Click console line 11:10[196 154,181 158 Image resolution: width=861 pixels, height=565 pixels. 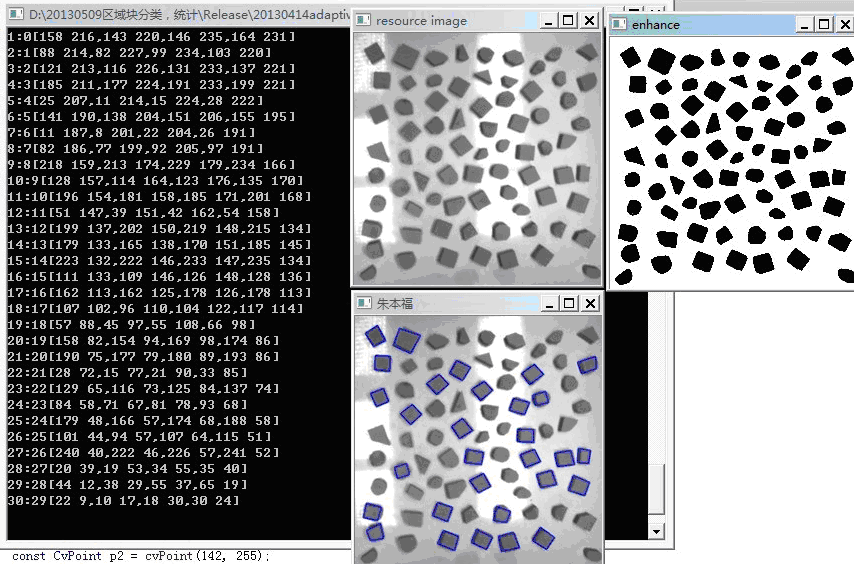coord(159,197)
